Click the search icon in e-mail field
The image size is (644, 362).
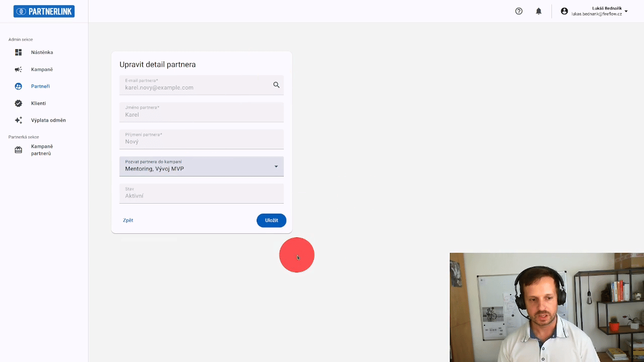pos(276,85)
